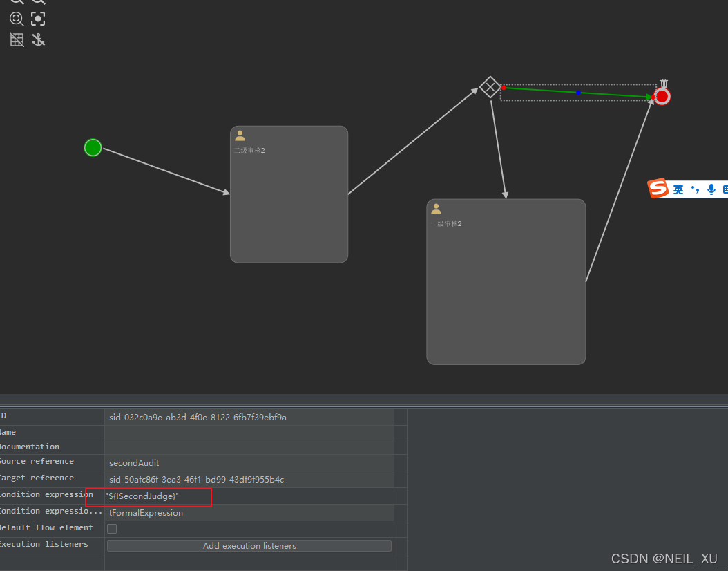Open the Sogou input method logo
The width and height of the screenshot is (728, 571).
(658, 189)
